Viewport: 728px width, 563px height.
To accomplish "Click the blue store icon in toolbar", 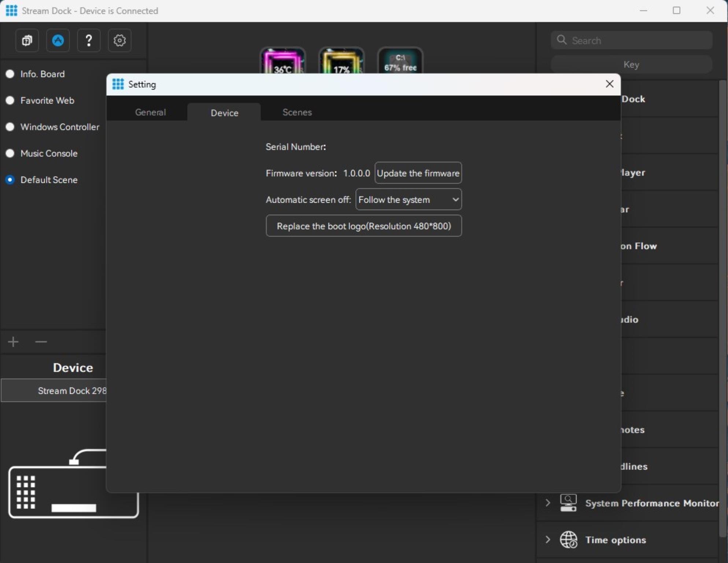I will 58,40.
